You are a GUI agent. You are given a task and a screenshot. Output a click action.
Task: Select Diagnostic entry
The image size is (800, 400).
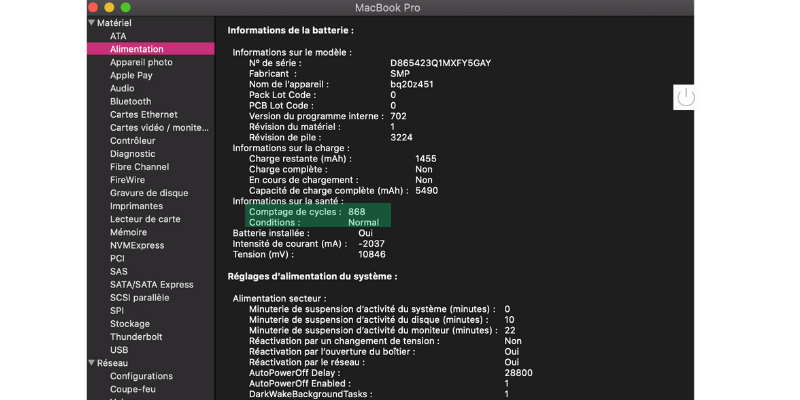(x=133, y=154)
